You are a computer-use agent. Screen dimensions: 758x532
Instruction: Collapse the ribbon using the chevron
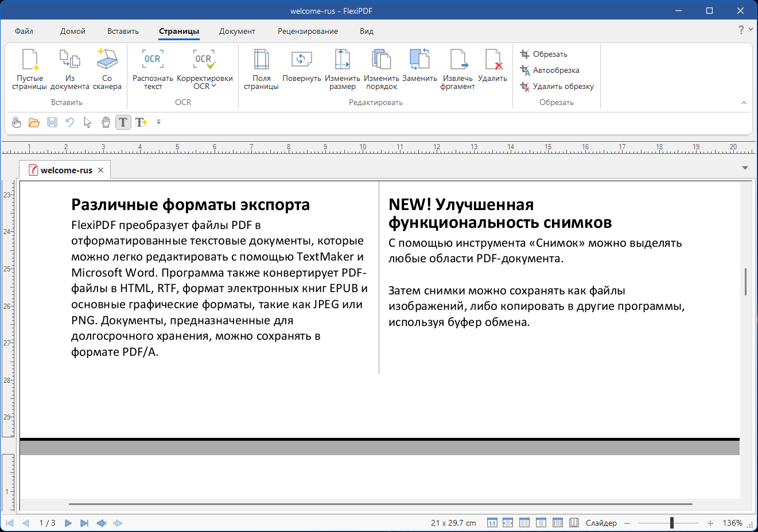(x=744, y=103)
